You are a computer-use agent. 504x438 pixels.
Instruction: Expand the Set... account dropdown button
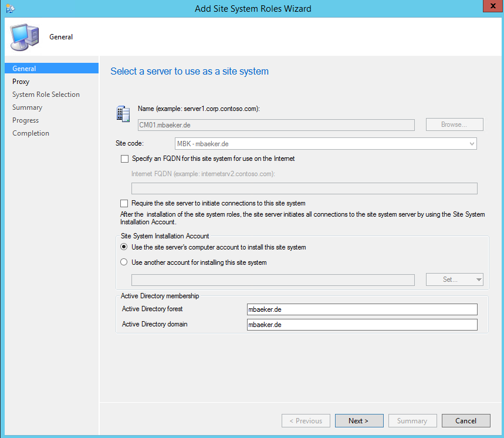[479, 279]
